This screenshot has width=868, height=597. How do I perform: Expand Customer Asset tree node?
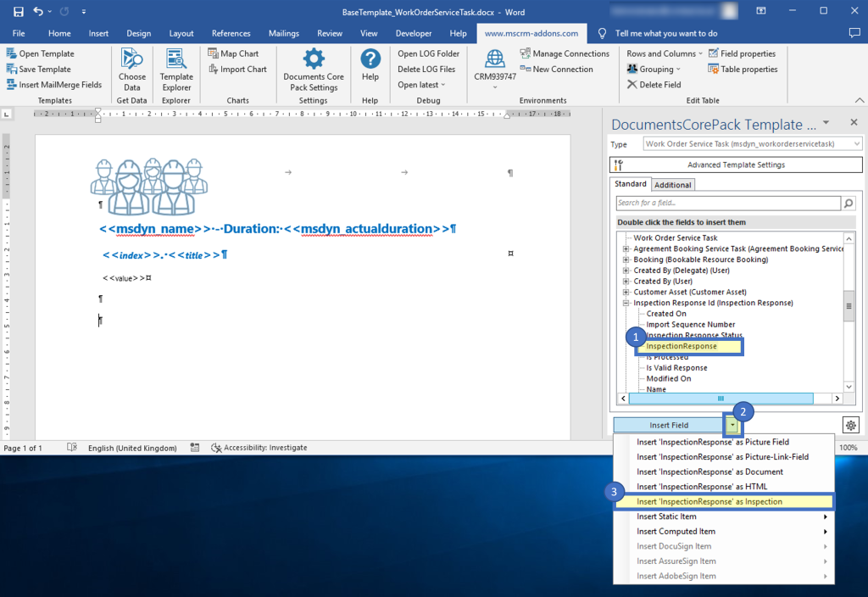[626, 292]
